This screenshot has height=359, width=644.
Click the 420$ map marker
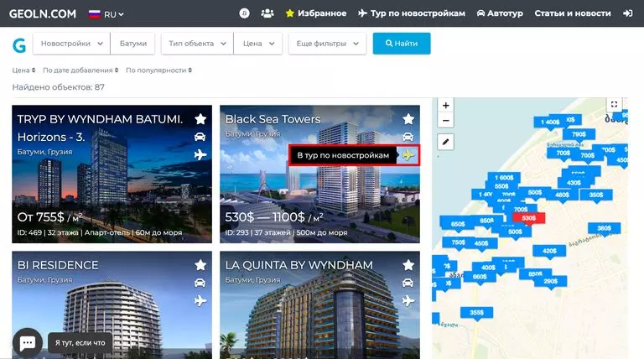coord(549,251)
